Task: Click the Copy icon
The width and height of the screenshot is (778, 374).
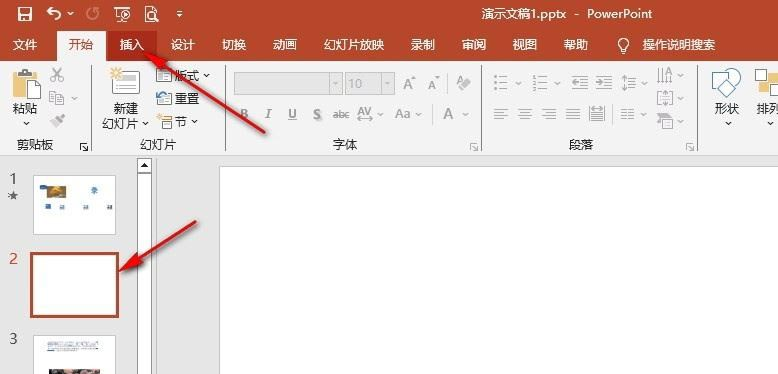Action: click(57, 98)
